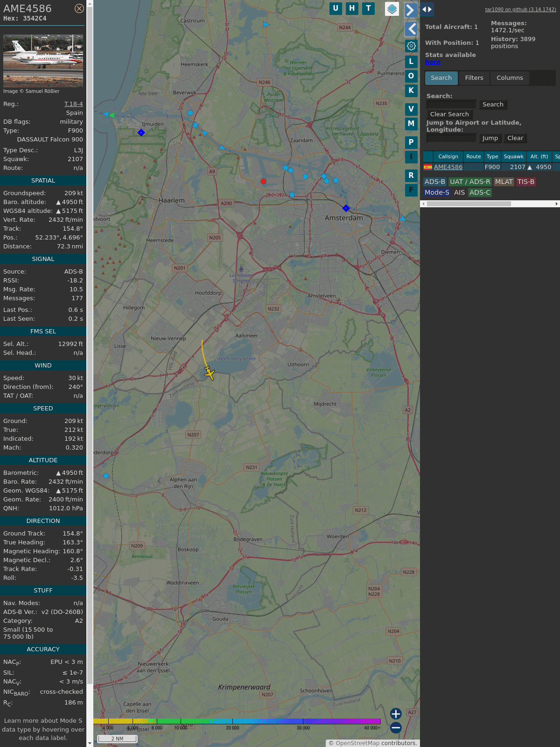This screenshot has height=747, width=560.
Task: Toggle the sidebar width double-arrow button
Action: click(427, 9)
